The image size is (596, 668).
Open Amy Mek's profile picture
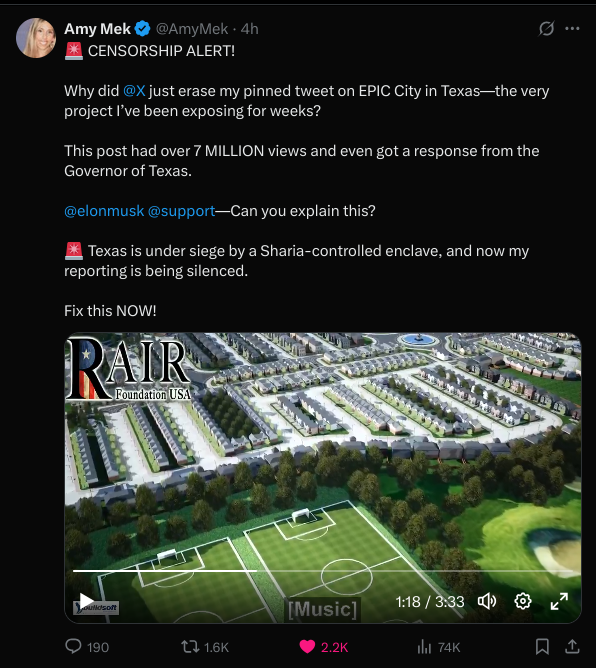[x=36, y=38]
